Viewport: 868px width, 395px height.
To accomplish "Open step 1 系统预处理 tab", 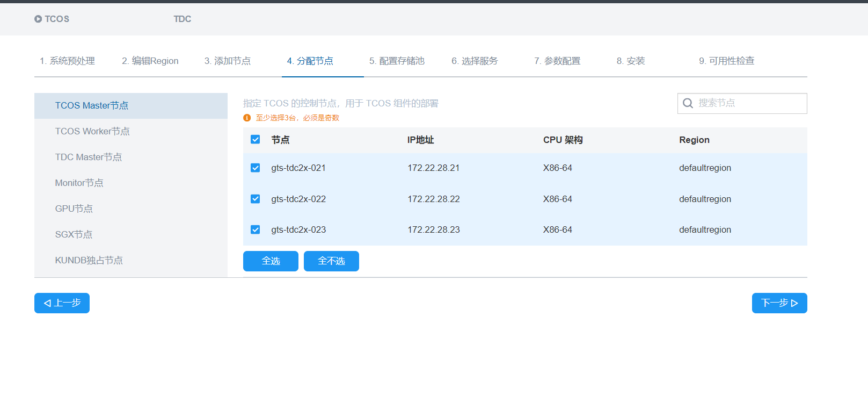I will [x=67, y=61].
